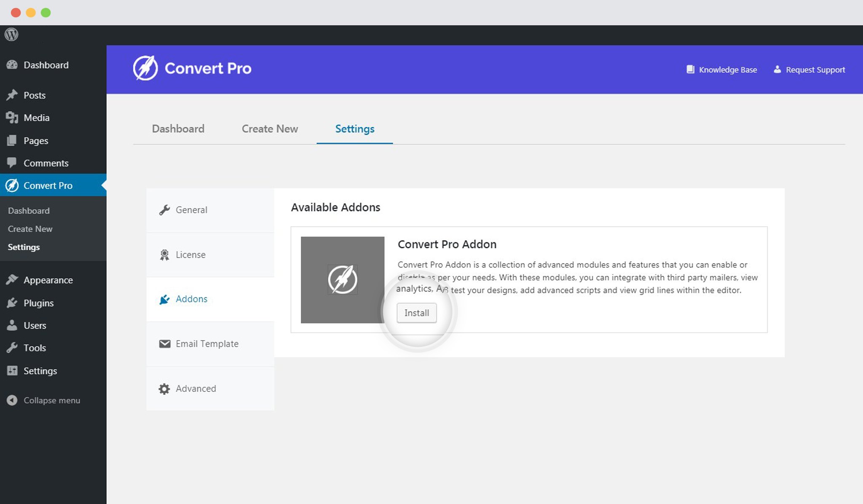Open the License settings section
Screen dimensions: 863x504
tap(210, 255)
